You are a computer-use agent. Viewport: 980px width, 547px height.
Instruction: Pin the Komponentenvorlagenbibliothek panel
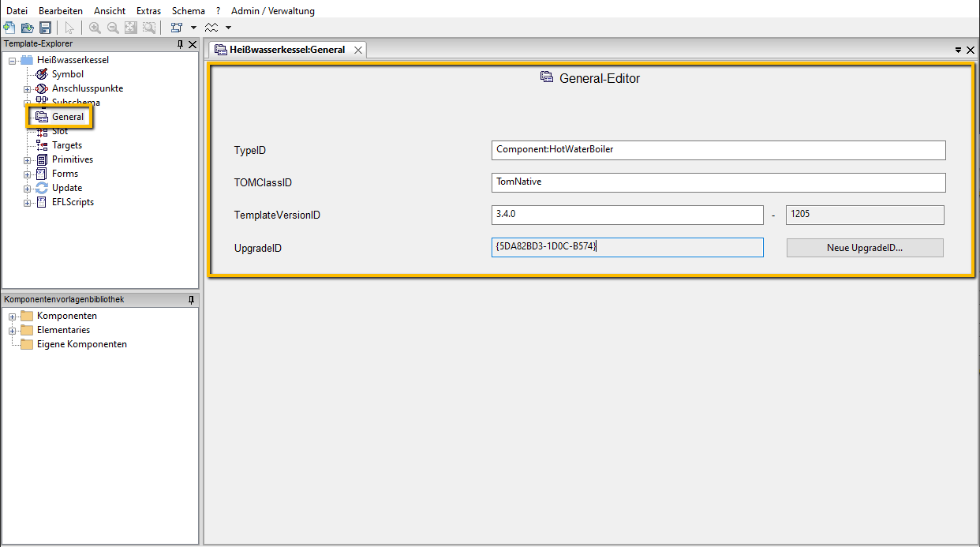(191, 300)
